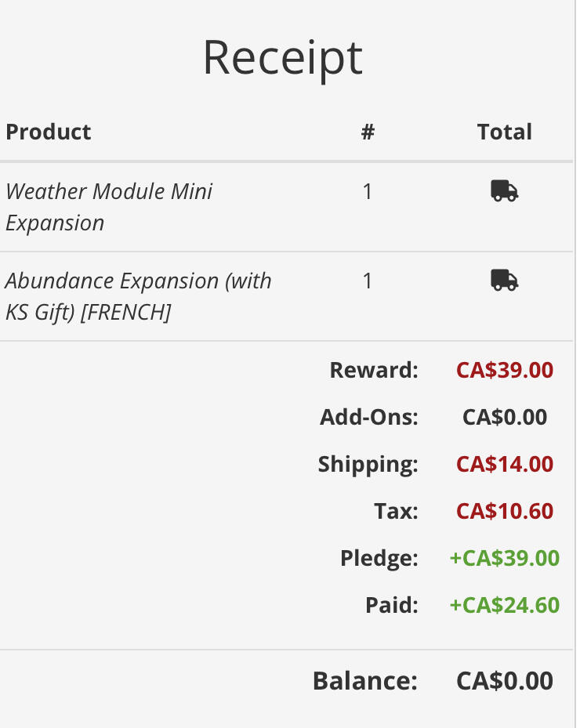Click the Shipping cost CA$14.00
The width and height of the screenshot is (580, 728).
click(505, 464)
